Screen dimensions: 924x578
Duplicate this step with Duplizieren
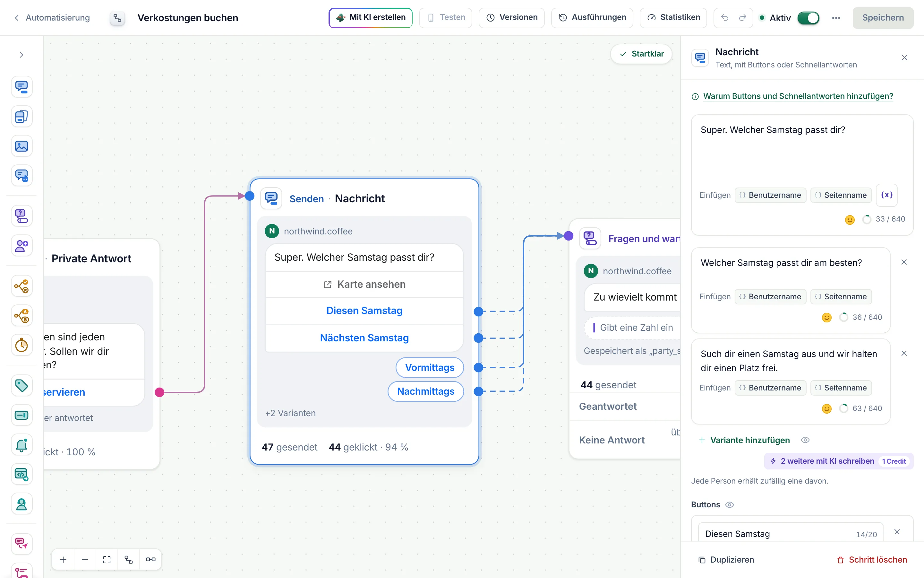click(726, 560)
